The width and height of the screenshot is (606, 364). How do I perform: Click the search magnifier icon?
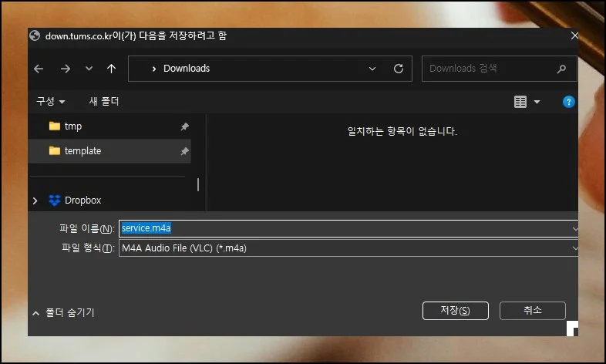coord(561,69)
